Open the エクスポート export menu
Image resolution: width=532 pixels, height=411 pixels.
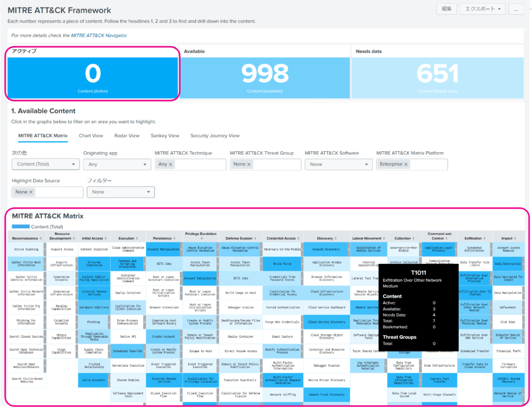click(483, 9)
